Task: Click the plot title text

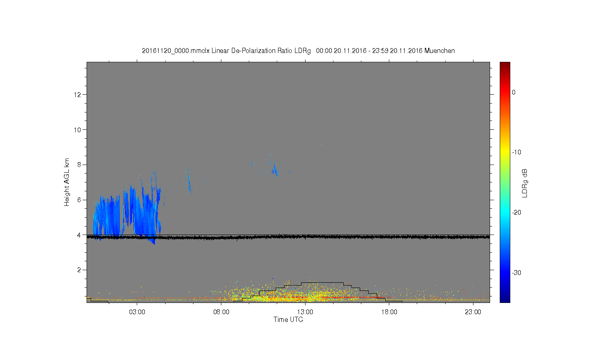Action: pos(298,51)
